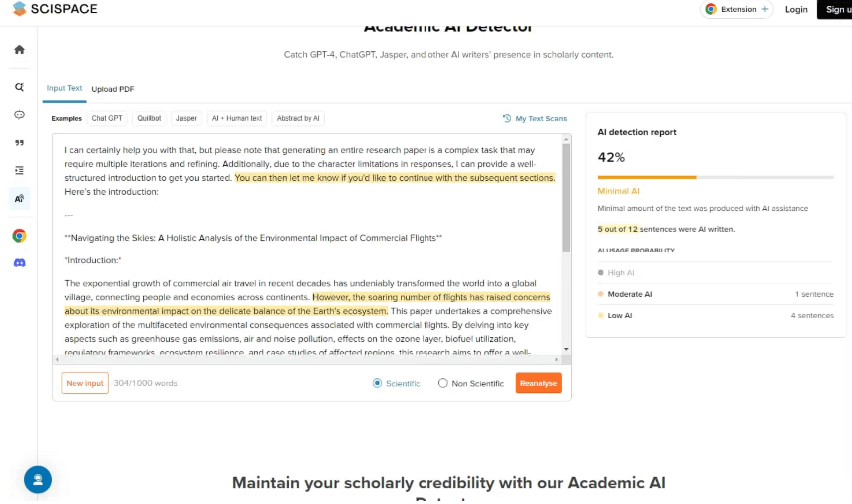This screenshot has width=852, height=504.
Task: Load the Chat GPT example
Action: pos(107,118)
